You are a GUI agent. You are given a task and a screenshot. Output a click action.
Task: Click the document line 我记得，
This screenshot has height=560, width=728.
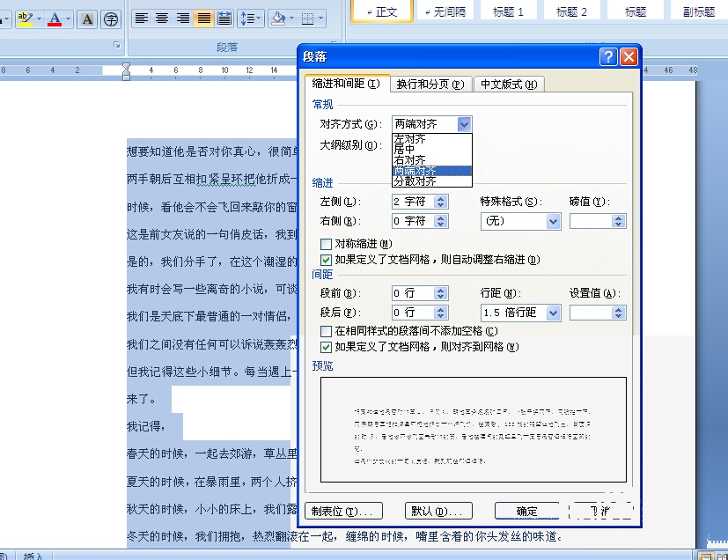tap(146, 426)
